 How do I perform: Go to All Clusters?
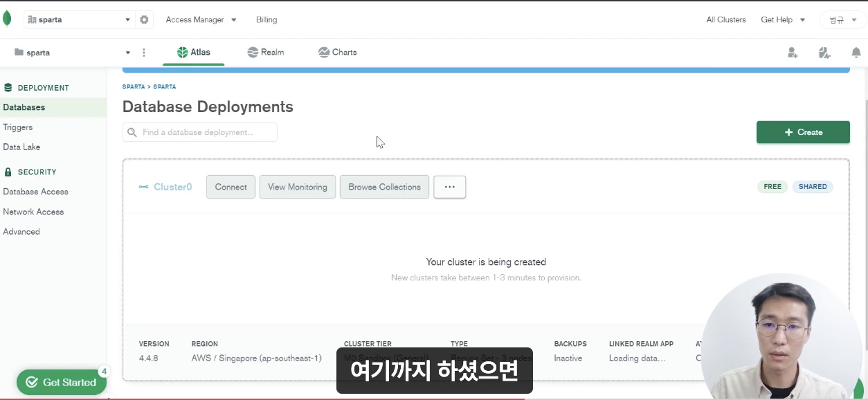(x=726, y=19)
